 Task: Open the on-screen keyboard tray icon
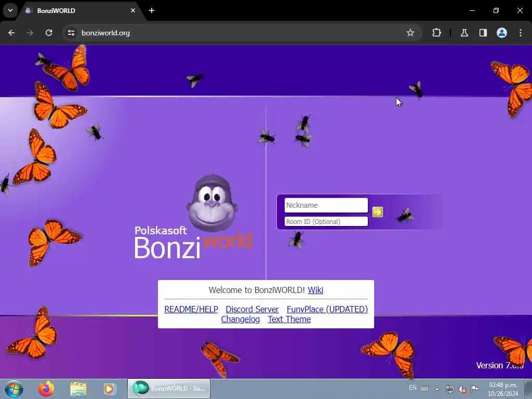[x=424, y=389]
